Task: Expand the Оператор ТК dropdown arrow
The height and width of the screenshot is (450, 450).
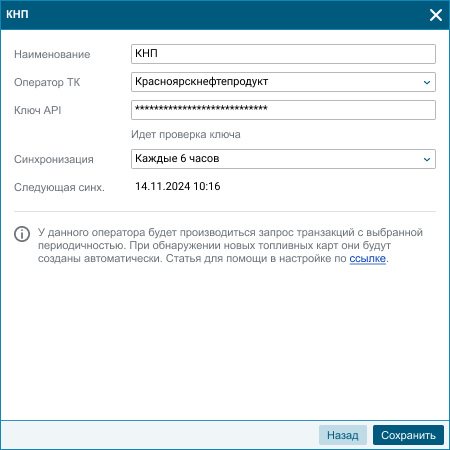Action: 427,82
